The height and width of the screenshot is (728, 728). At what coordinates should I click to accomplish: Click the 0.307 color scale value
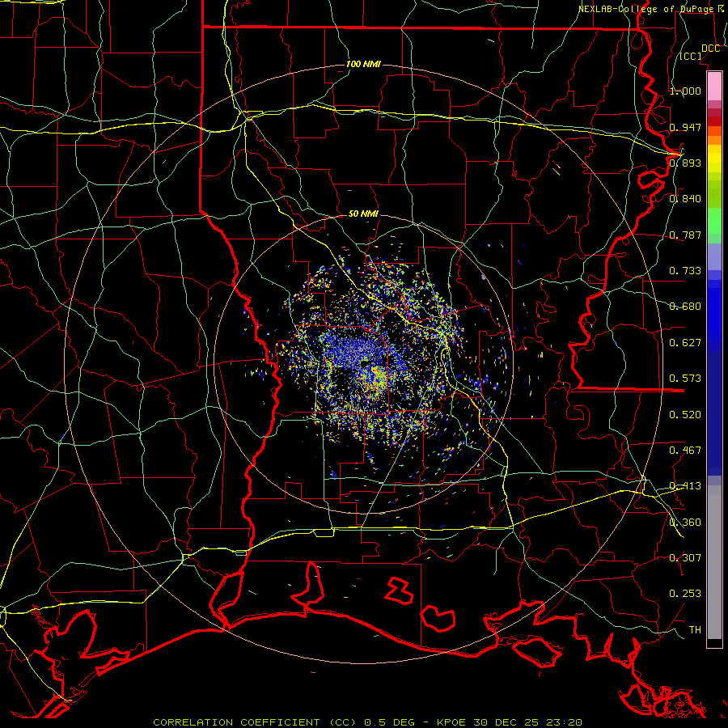pyautogui.click(x=685, y=557)
